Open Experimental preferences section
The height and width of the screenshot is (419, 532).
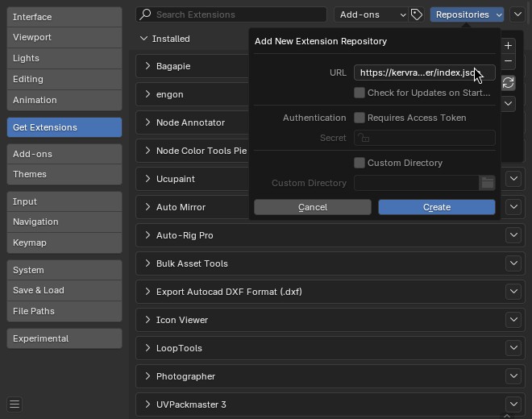click(x=64, y=338)
